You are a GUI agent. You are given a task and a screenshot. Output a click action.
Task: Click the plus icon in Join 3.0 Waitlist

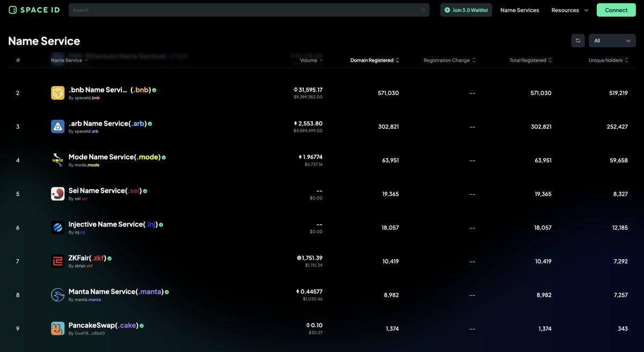coord(448,10)
